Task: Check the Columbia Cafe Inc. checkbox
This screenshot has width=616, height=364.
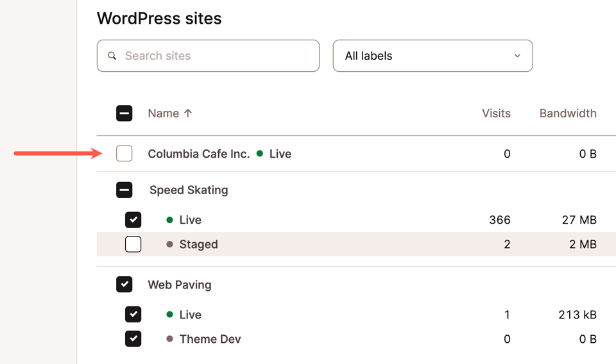Action: coord(124,154)
